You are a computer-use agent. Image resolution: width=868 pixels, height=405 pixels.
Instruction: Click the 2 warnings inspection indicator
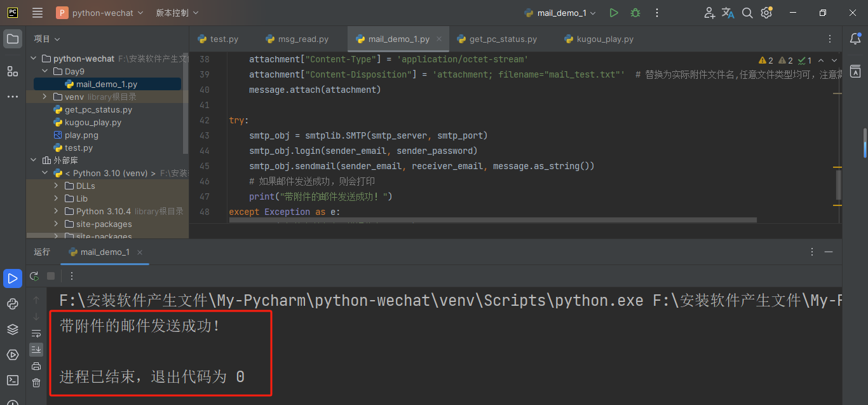point(766,60)
